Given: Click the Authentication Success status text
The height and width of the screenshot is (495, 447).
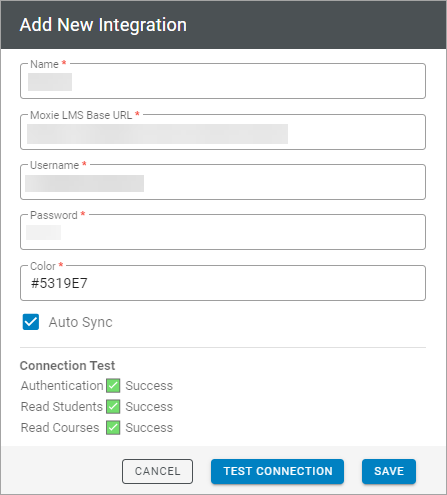Looking at the screenshot, I should point(149,386).
